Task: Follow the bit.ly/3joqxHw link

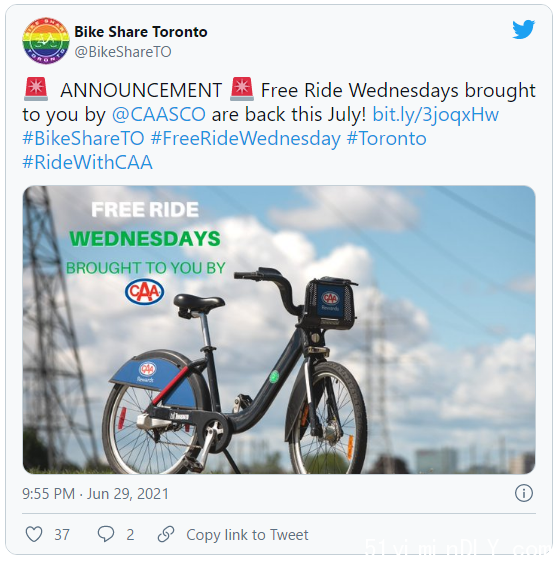Action: [x=436, y=115]
